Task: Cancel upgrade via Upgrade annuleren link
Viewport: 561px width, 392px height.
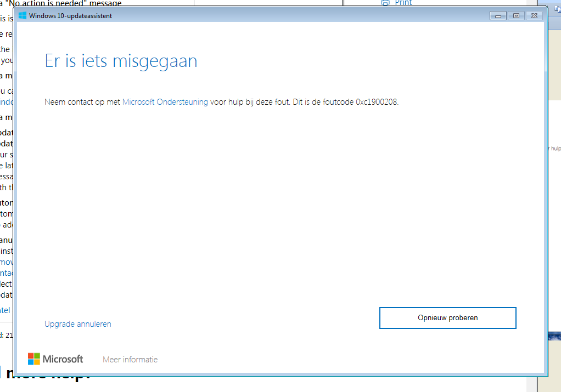Action: [78, 324]
